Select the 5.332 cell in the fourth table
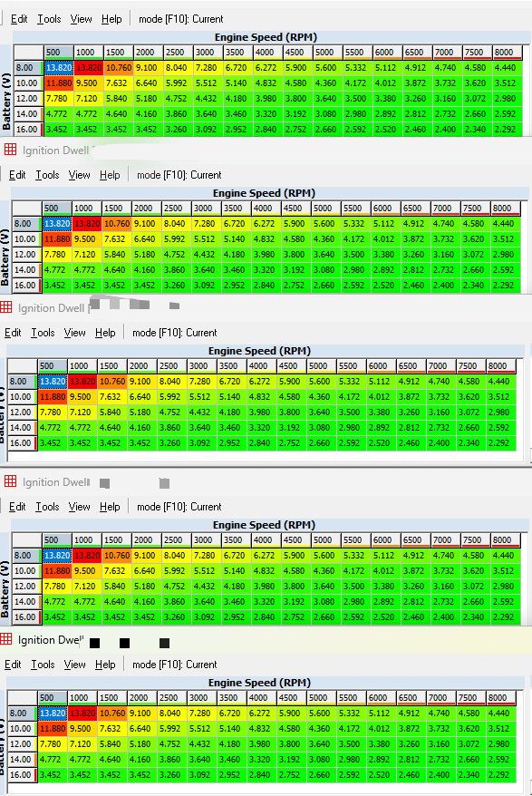This screenshot has height=796, width=532. 355,556
